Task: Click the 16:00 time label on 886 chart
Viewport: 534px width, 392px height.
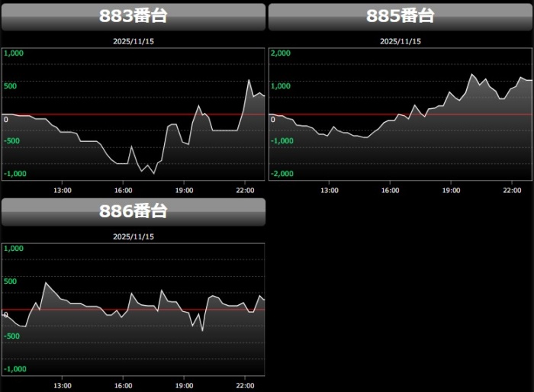Action: (123, 385)
